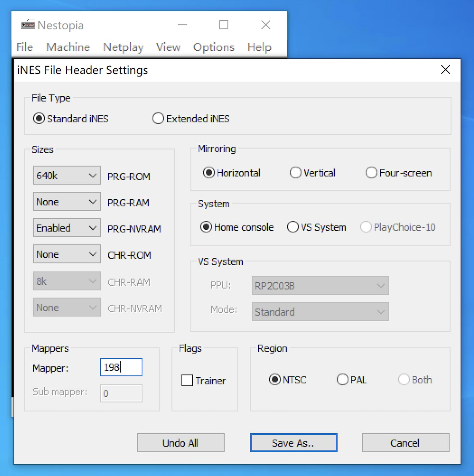Click the PRG-NVRAM label
This screenshot has width=474, height=476.
[x=134, y=229]
